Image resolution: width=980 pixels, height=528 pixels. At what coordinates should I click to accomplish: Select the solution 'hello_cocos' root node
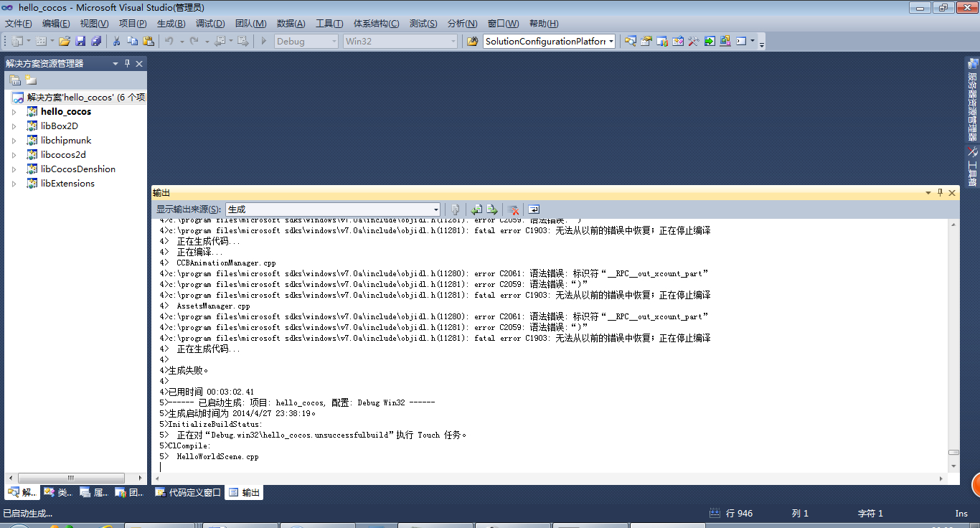click(x=79, y=97)
